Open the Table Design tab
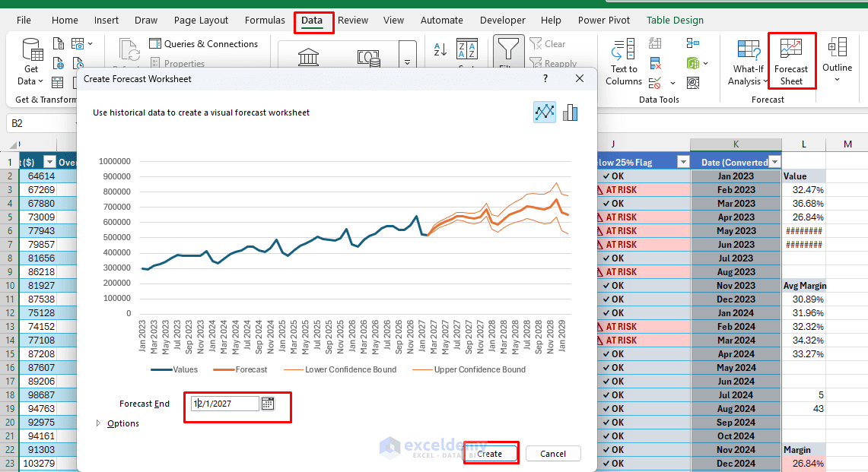The width and height of the screenshot is (868, 472). (675, 20)
